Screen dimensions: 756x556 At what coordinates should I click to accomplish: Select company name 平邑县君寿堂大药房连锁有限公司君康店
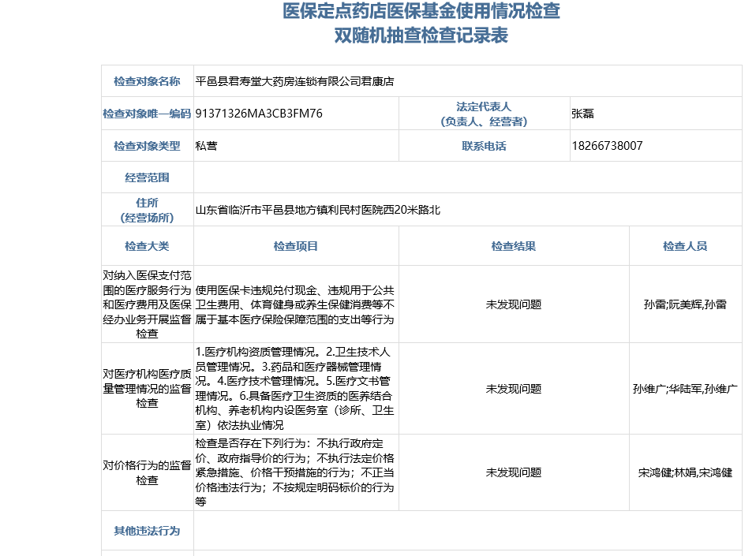[x=294, y=81]
